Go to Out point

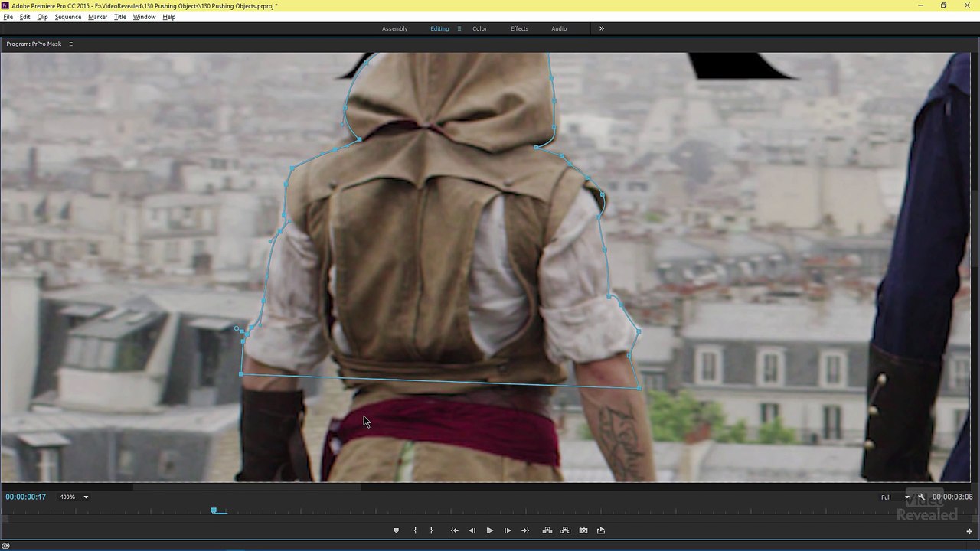pyautogui.click(x=525, y=530)
